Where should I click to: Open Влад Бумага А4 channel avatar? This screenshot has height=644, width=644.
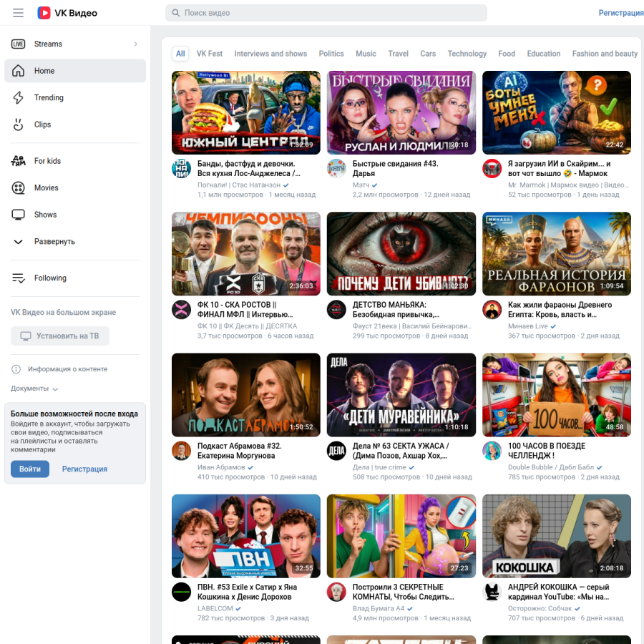click(x=336, y=592)
